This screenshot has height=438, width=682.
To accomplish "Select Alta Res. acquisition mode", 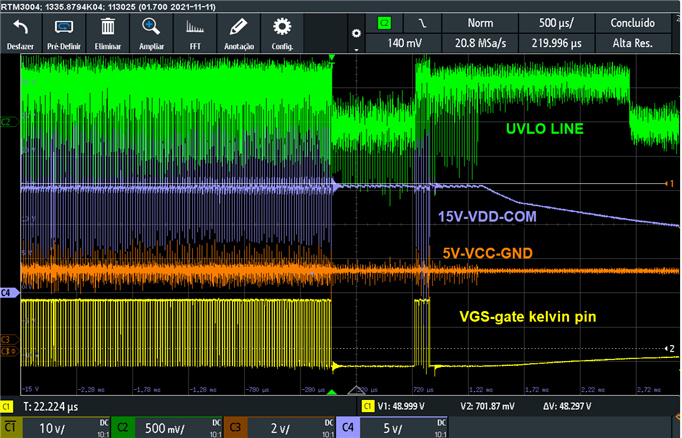I will pos(632,43).
